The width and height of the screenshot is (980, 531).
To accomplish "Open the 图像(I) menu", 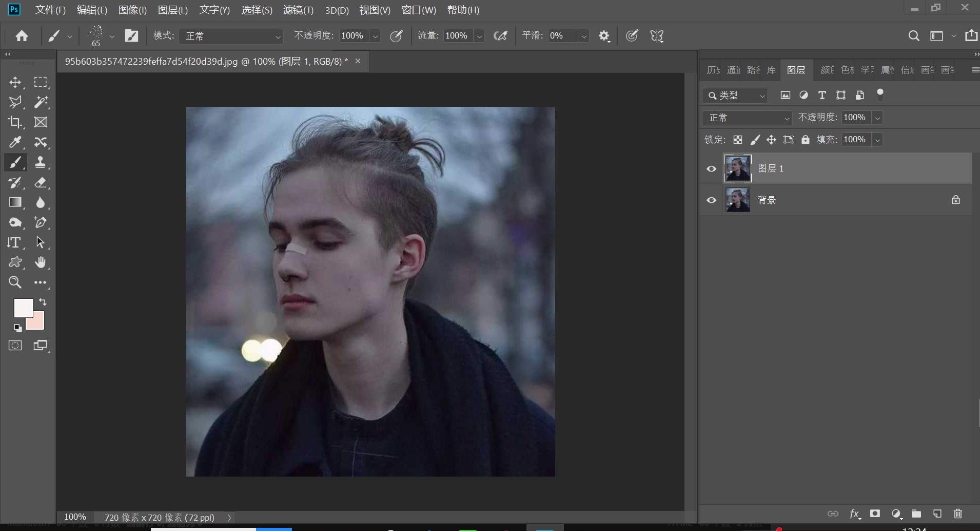I will [132, 10].
